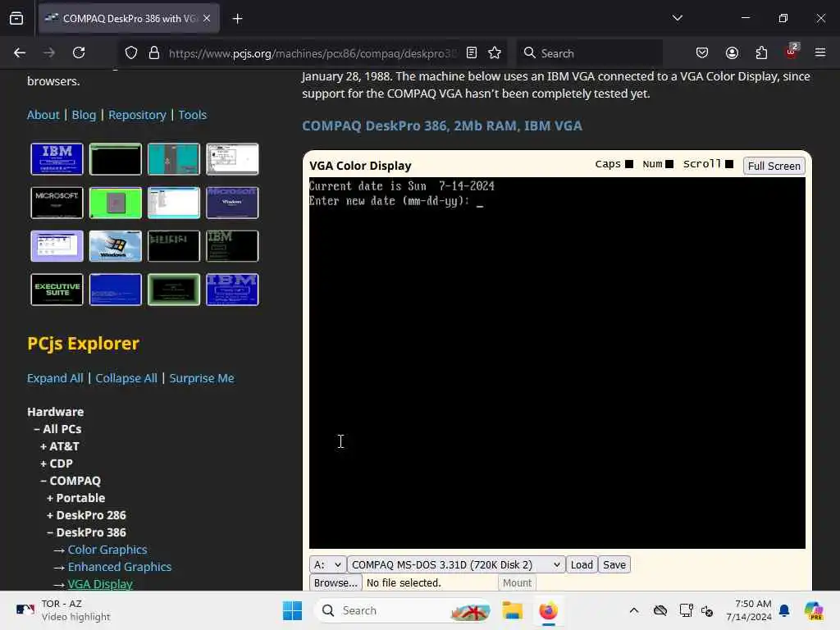Click the URL address field
Viewport: 840px width, 630px height.
[313, 53]
